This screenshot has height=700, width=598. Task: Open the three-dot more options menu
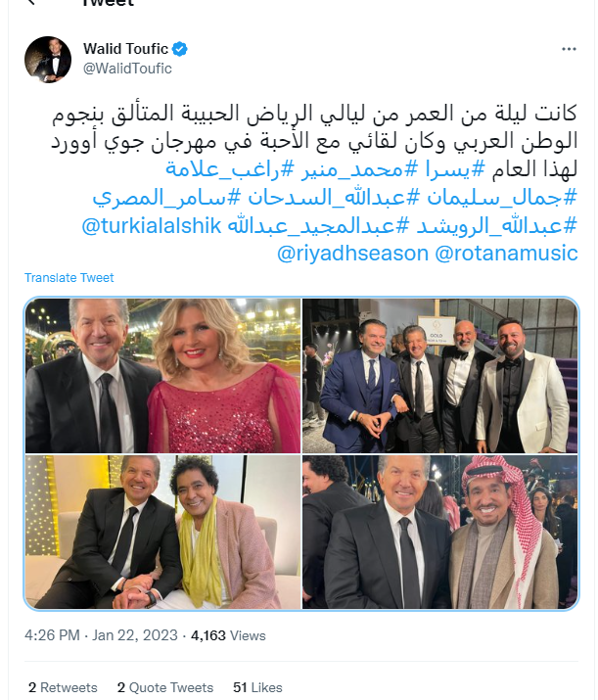569,49
